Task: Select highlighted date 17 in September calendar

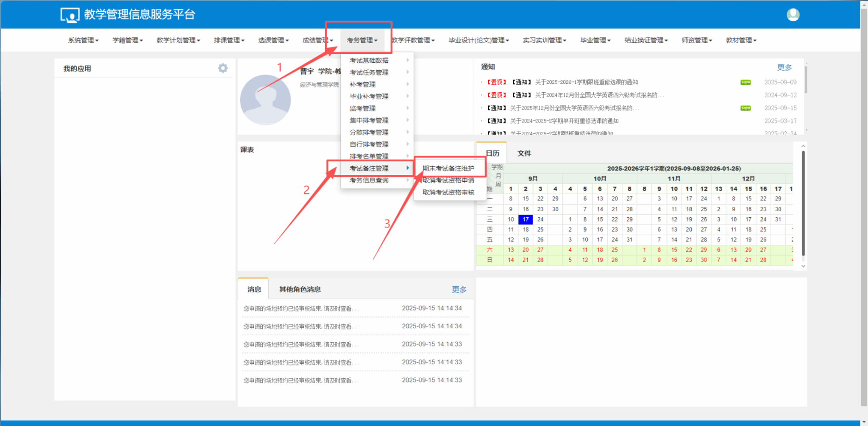Action: 526,219
